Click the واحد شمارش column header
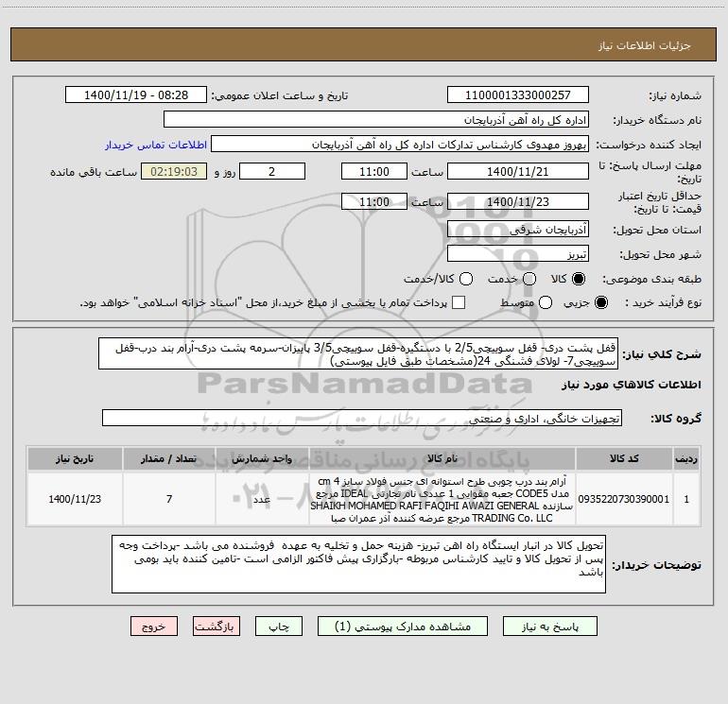 262,458
